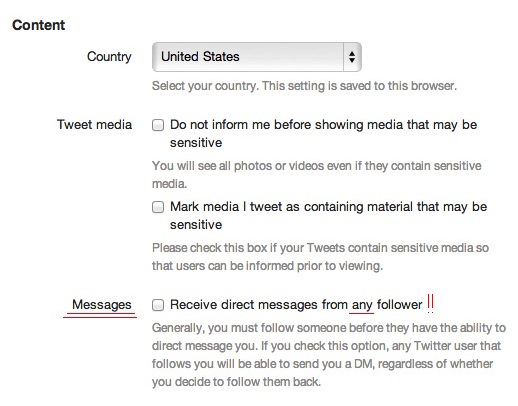Screen dimensions: 518x406
Task: Click the Country field label
Action: [109, 57]
